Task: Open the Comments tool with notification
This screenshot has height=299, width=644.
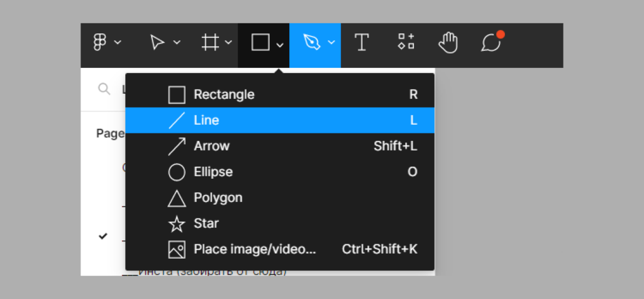Action: point(492,42)
